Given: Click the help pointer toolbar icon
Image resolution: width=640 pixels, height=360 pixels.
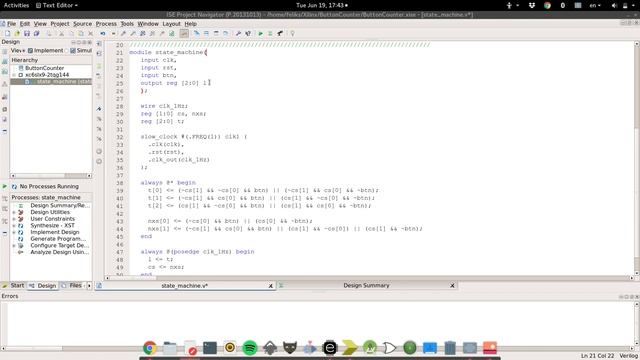Looking at the screenshot, I should pyautogui.click(x=248, y=33).
